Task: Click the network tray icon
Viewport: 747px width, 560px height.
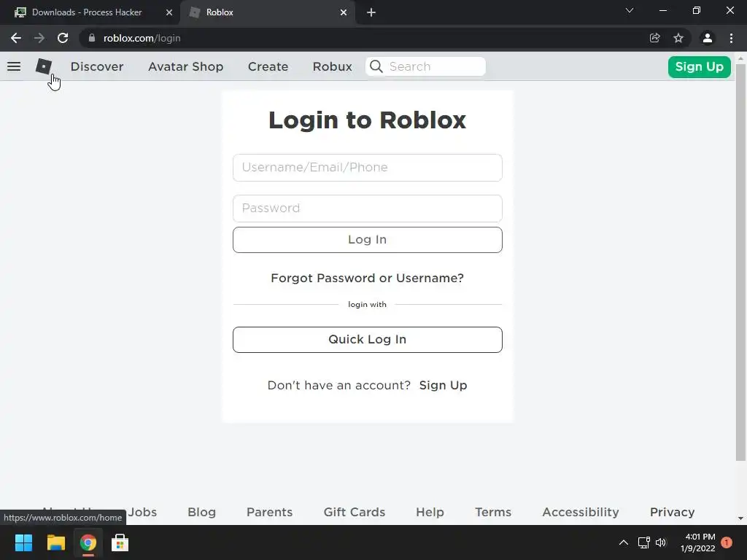Action: tap(643, 542)
